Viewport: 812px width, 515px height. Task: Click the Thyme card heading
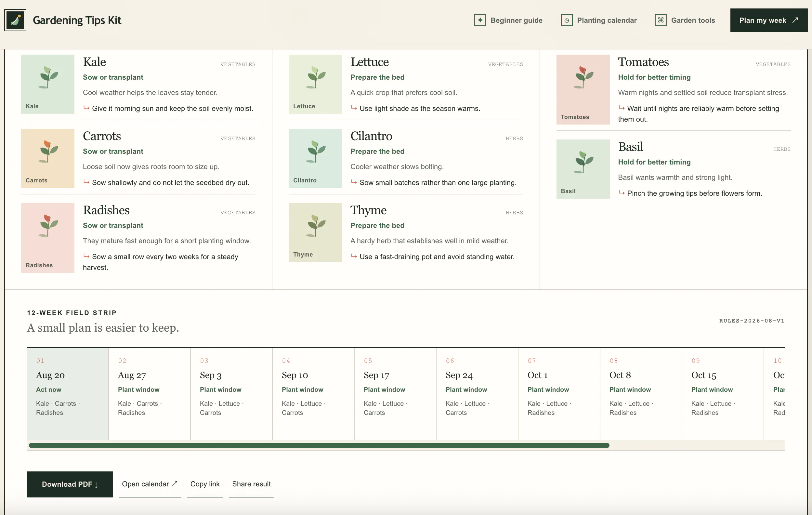click(x=369, y=210)
